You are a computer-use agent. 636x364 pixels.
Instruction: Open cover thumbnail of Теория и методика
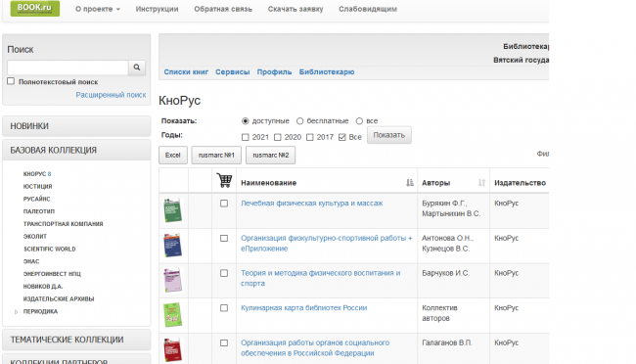[173, 280]
